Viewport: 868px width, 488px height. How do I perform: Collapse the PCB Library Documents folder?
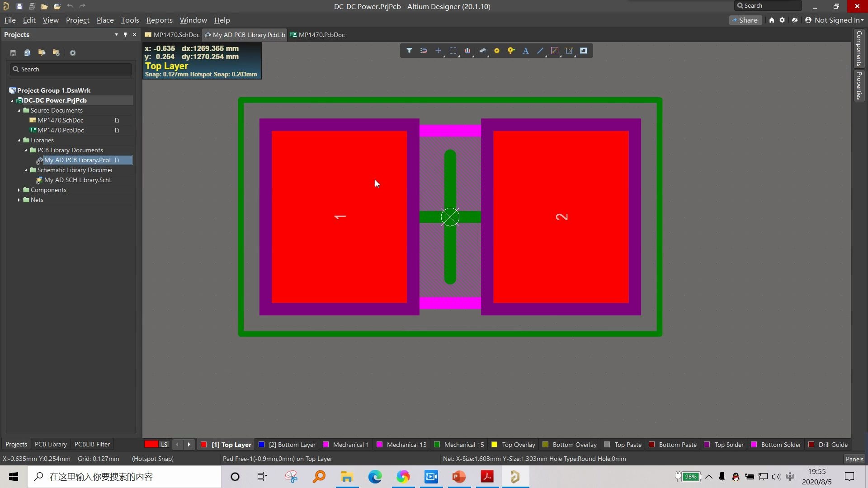[25, 150]
